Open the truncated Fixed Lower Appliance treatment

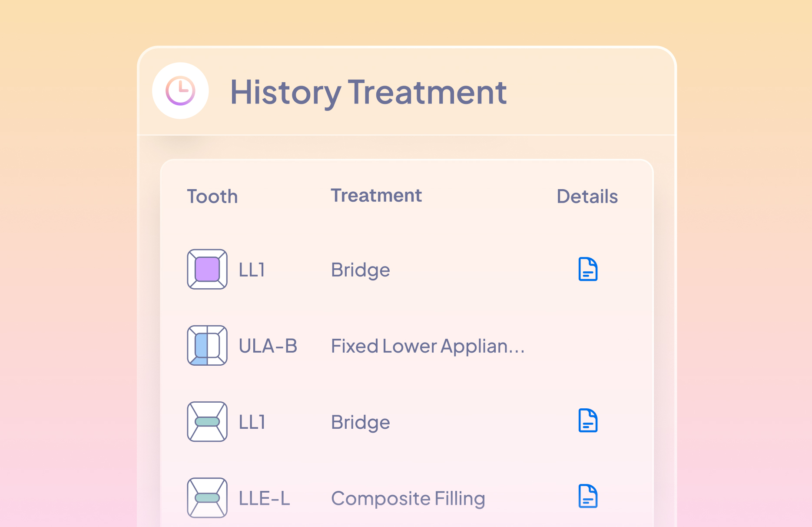[x=428, y=346]
